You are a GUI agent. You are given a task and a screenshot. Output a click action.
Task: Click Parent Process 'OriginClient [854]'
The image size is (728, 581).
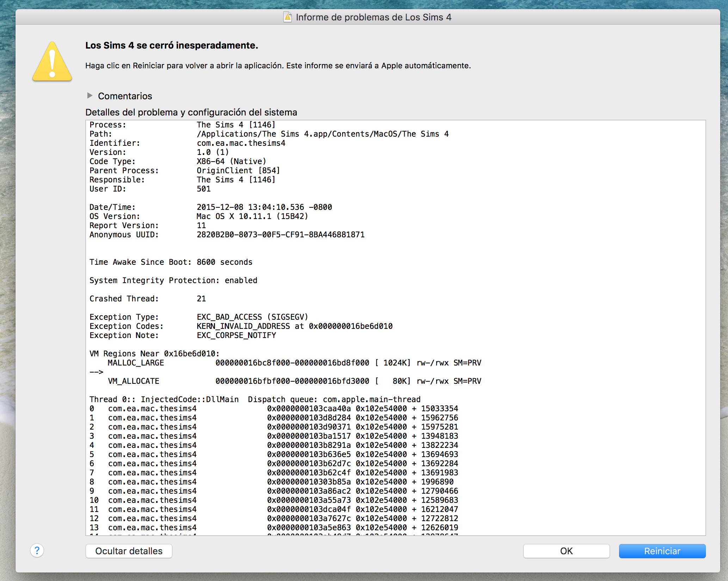(x=238, y=170)
